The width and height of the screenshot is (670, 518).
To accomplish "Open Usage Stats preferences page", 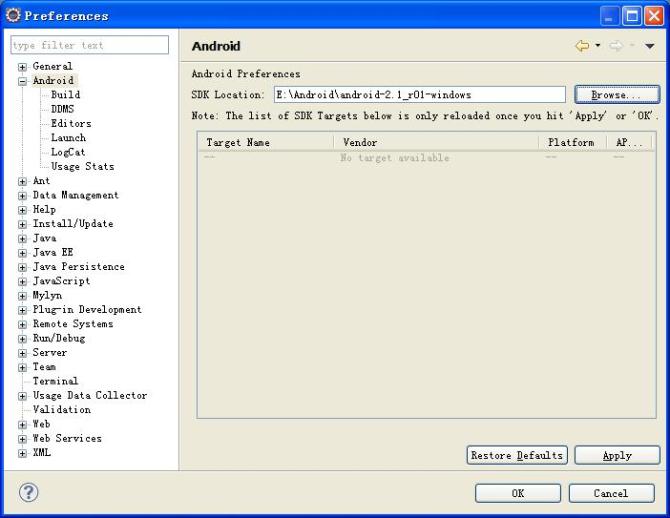I will click(x=82, y=167).
